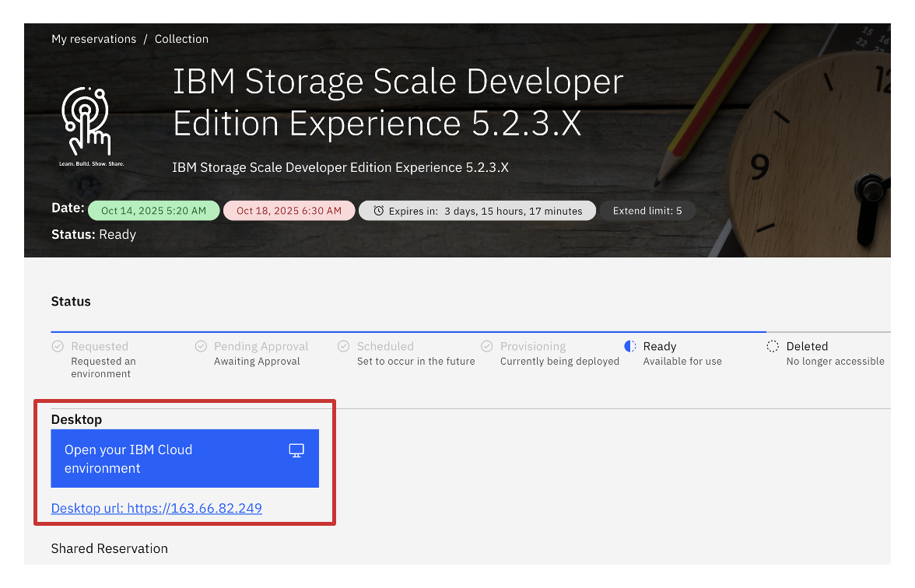Select the Extend limit: 5 pill

pos(647,211)
